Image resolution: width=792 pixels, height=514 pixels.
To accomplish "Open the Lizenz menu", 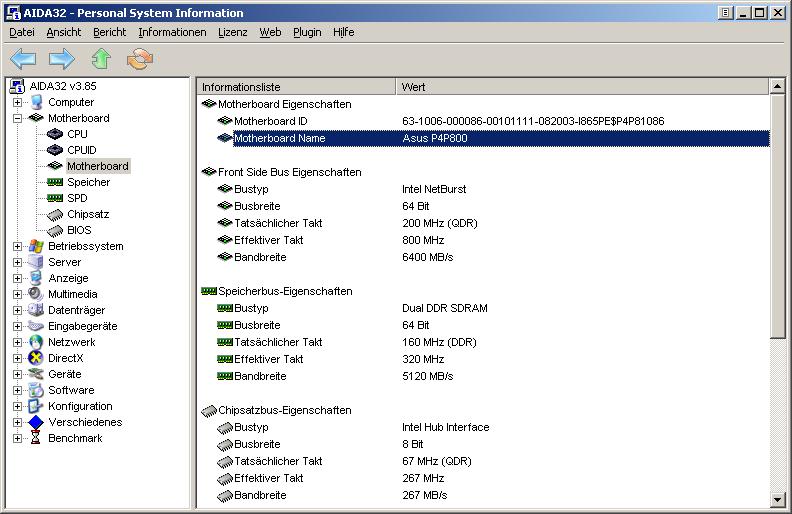I will point(233,32).
